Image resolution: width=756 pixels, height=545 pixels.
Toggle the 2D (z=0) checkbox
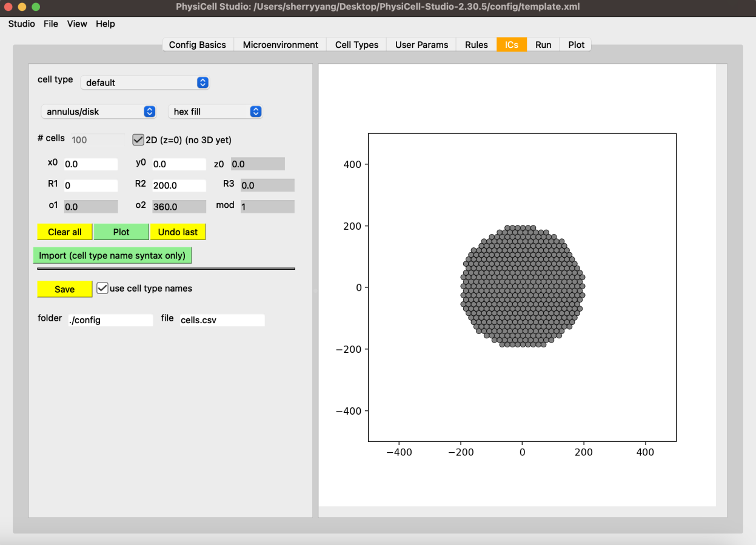point(138,139)
